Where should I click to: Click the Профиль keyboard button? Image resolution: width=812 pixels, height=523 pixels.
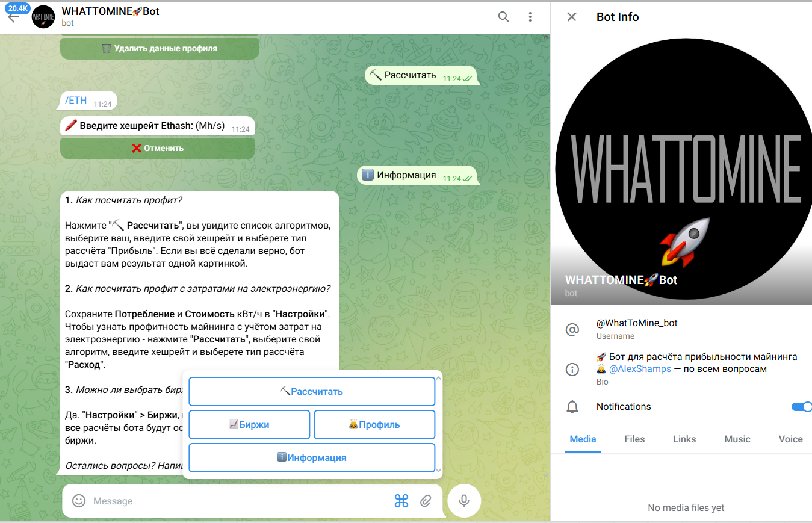coord(374,425)
